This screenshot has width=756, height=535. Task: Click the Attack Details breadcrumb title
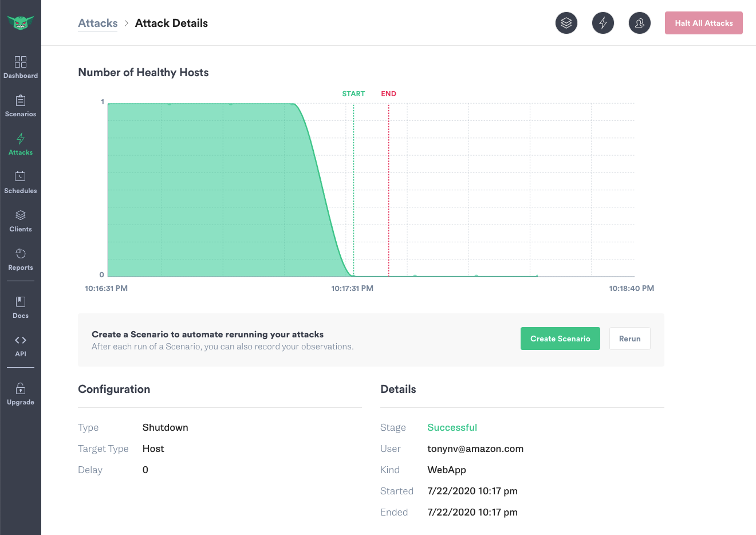[171, 23]
